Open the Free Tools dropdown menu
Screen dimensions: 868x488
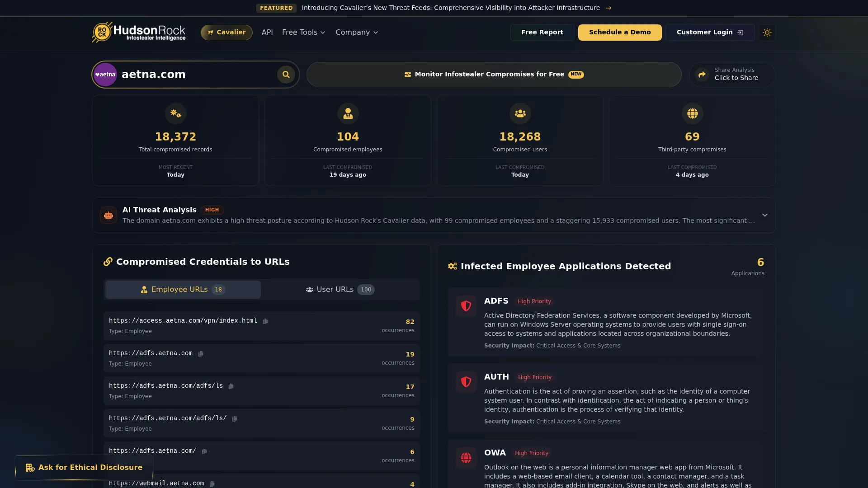coord(303,33)
